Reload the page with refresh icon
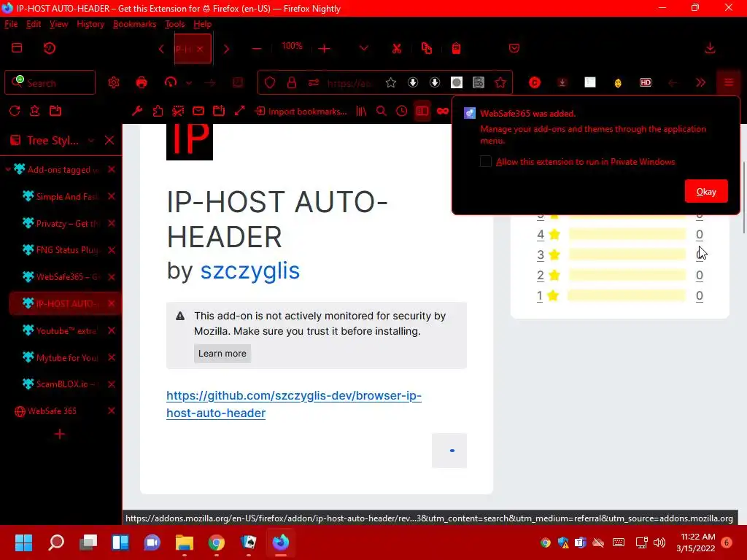Screen dimensions: 747x560 tap(15, 111)
